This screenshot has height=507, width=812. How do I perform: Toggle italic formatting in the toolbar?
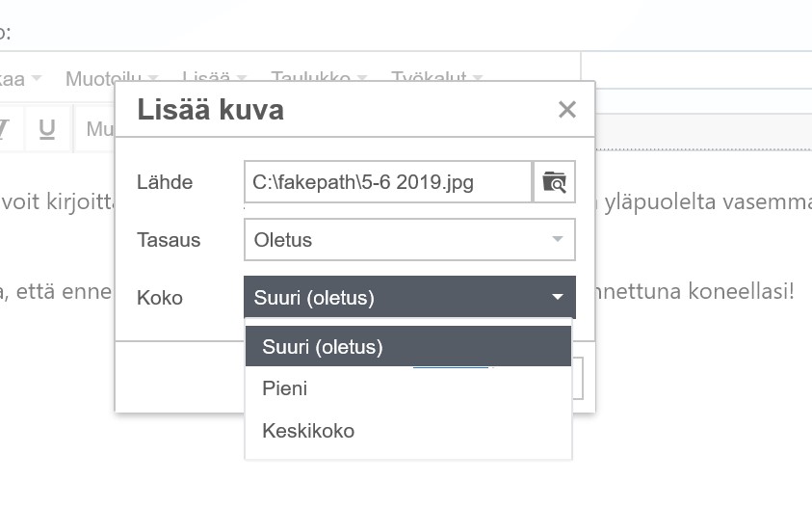click(5, 128)
